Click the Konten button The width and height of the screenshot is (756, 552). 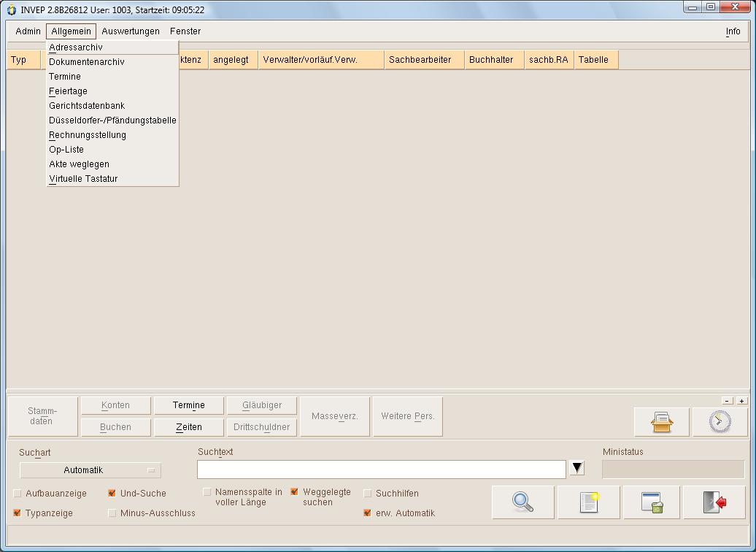[x=116, y=405]
